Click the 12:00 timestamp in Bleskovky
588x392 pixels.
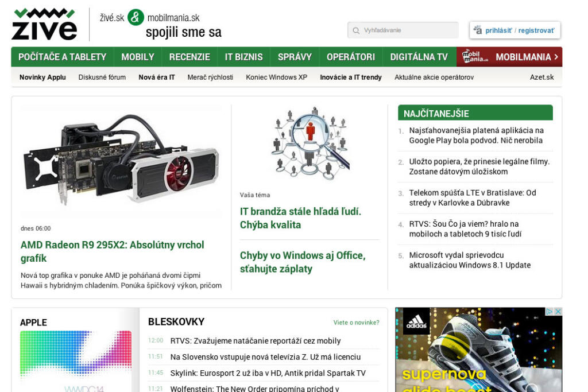pyautogui.click(x=156, y=340)
